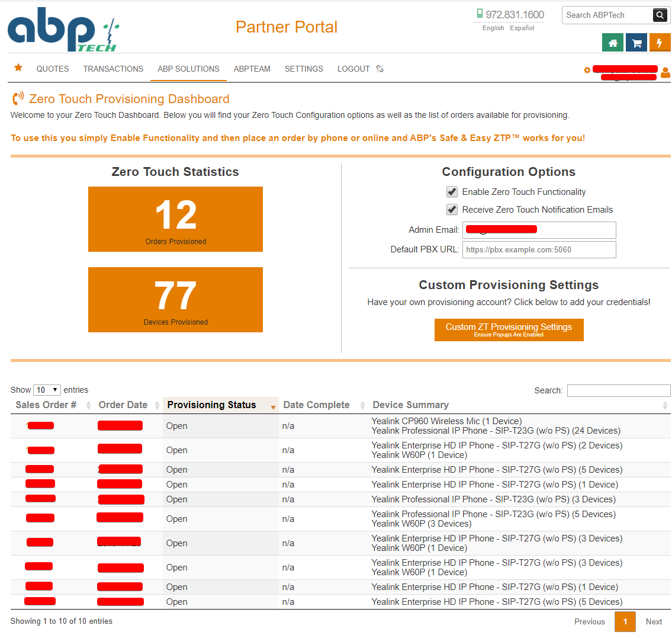Click 'Showing 1 to 10 of 10 entries'

coord(62,621)
